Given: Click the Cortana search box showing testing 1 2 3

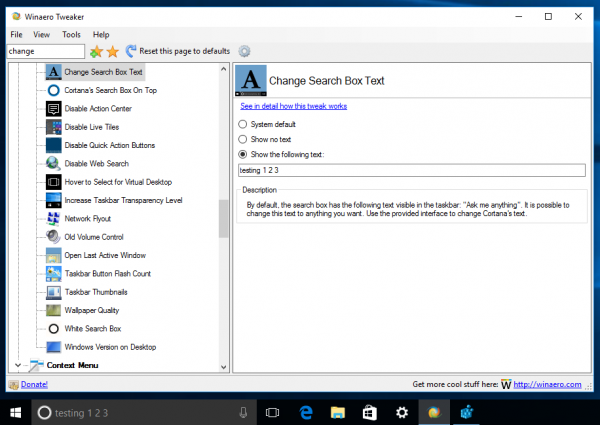Looking at the screenshot, I should point(144,412).
